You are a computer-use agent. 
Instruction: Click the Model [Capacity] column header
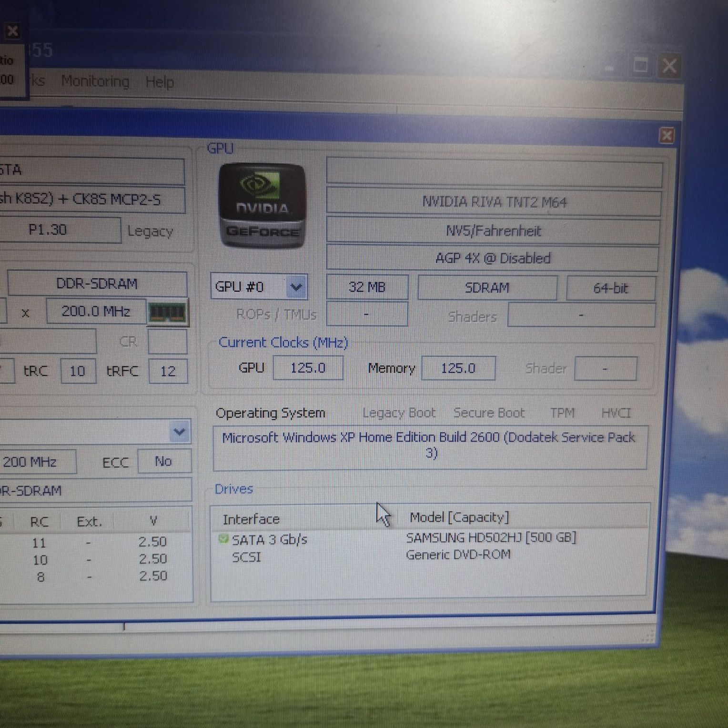pyautogui.click(x=459, y=517)
